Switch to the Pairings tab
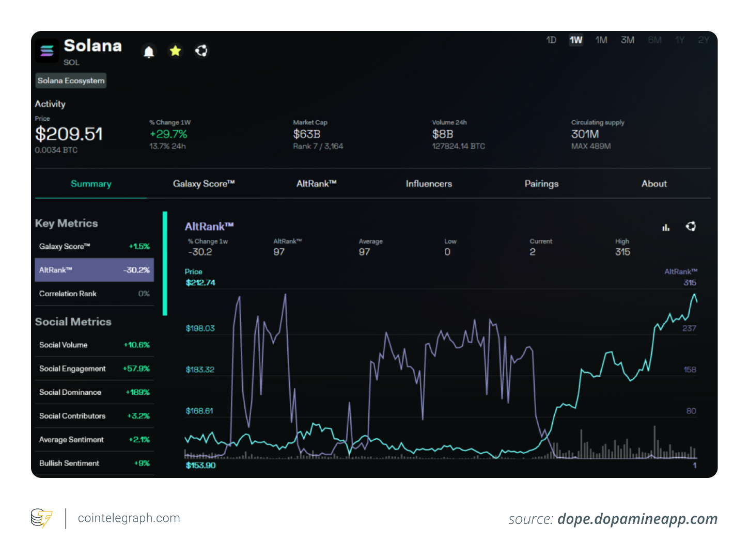Viewport: 749px width, 560px height. (541, 184)
